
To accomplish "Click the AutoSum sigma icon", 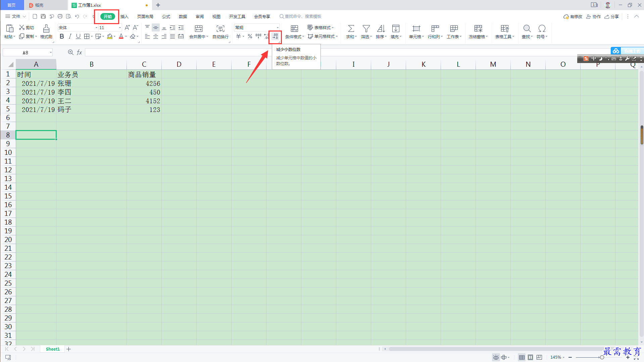I will (351, 28).
